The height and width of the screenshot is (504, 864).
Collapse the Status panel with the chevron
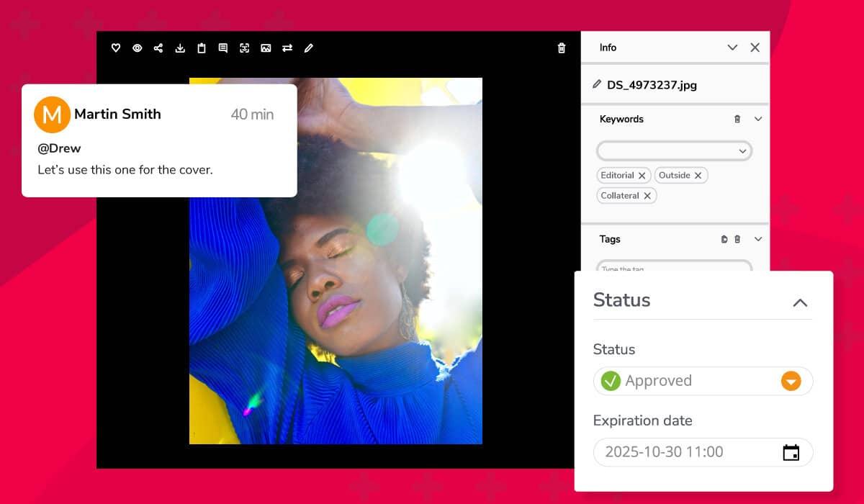pos(799,302)
